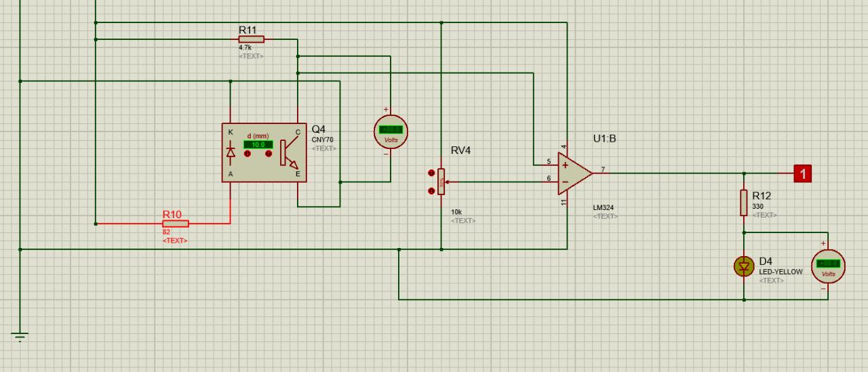
Task: Click the LM324 label under the op-amp
Action: point(602,208)
